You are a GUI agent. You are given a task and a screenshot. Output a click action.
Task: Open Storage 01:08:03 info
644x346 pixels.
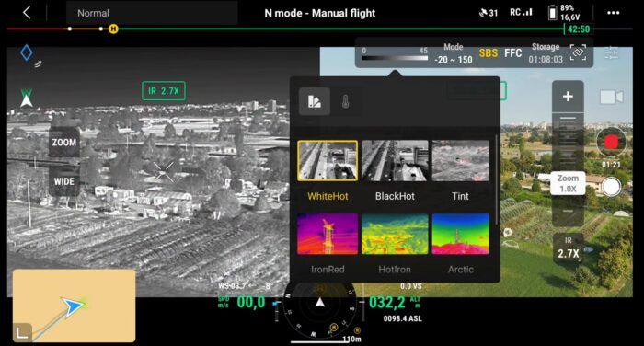click(x=546, y=53)
